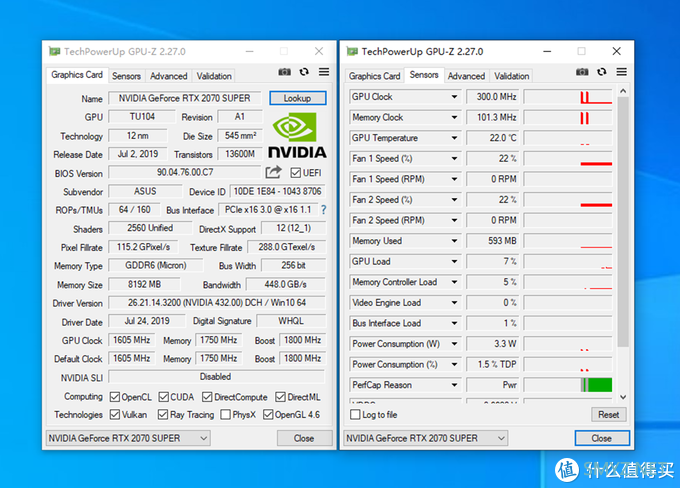680x488 pixels.
Task: Open the hamburger menu in left GPU-Z window
Action: (324, 72)
